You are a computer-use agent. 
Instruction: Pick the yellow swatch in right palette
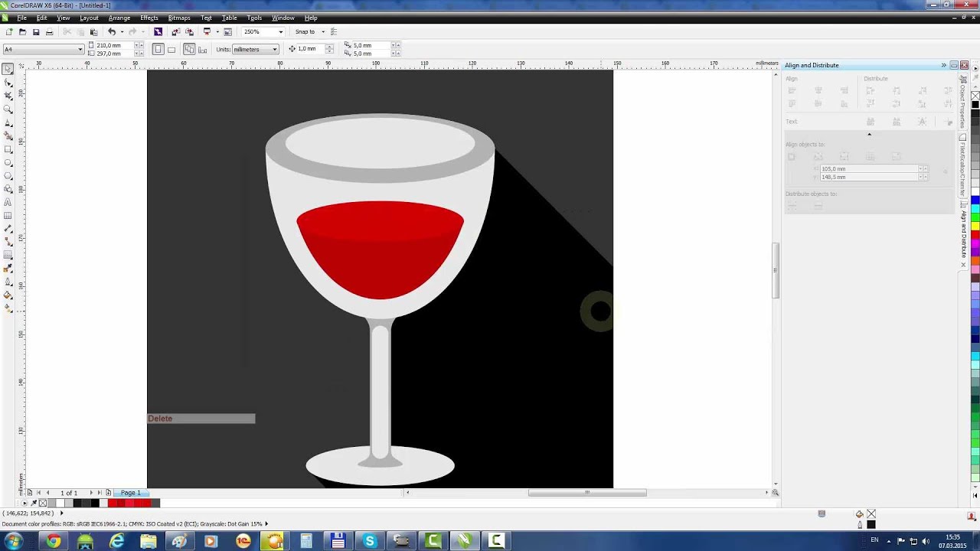click(975, 226)
